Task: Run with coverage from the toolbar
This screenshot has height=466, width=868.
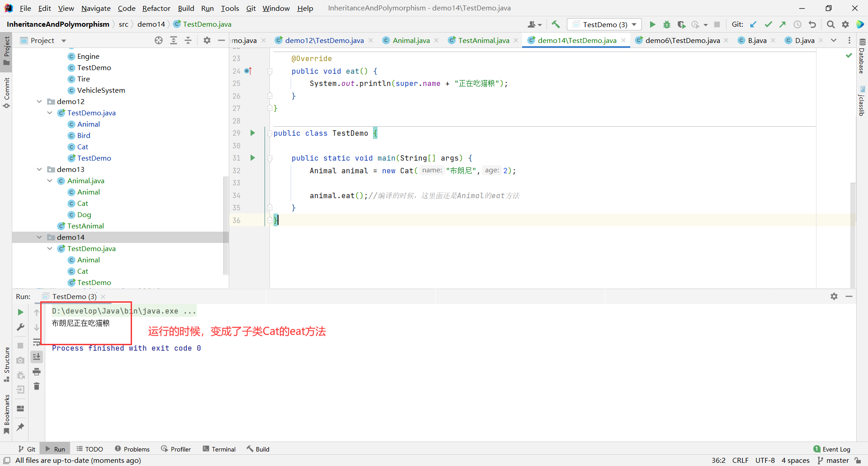Action: coord(681,24)
